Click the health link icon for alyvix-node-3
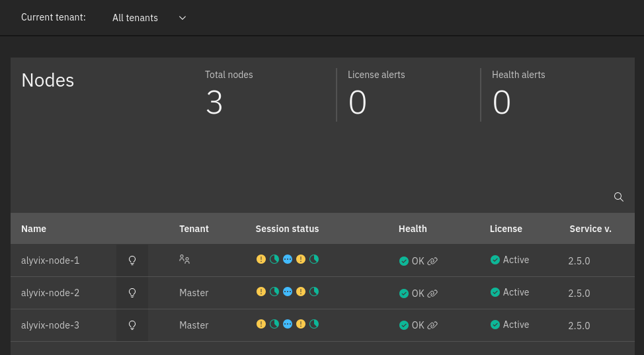This screenshot has width=644, height=355. click(432, 325)
